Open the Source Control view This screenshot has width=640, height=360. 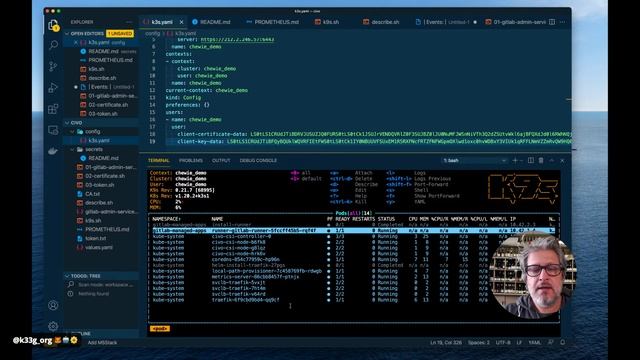tap(53, 66)
